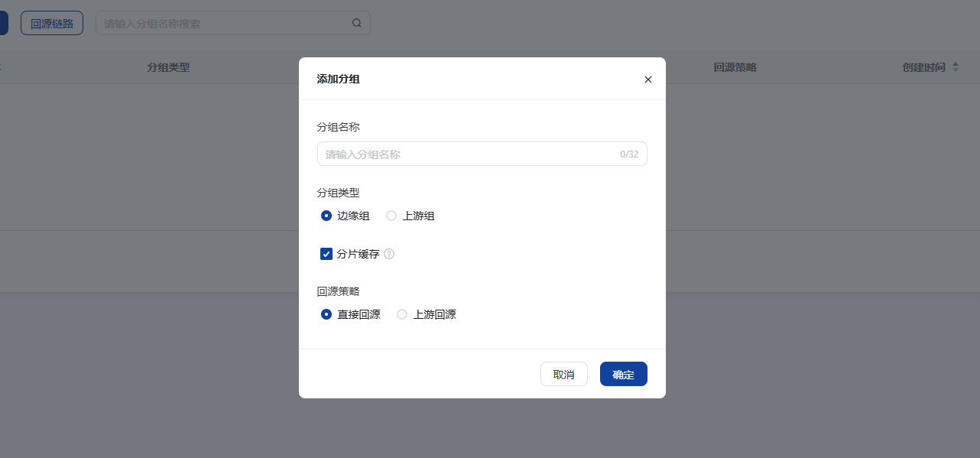Click the blue icon at the top-left edge
This screenshot has width=980, height=458.
(x=3, y=22)
